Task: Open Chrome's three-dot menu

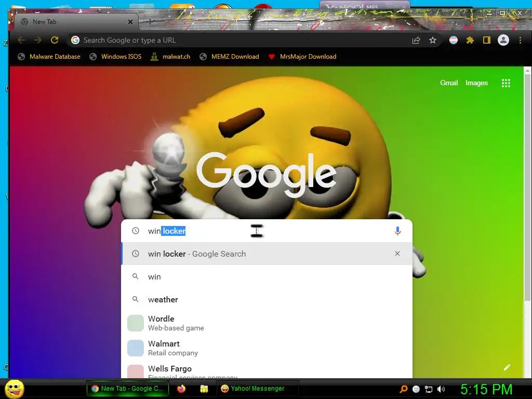Action: pos(520,41)
